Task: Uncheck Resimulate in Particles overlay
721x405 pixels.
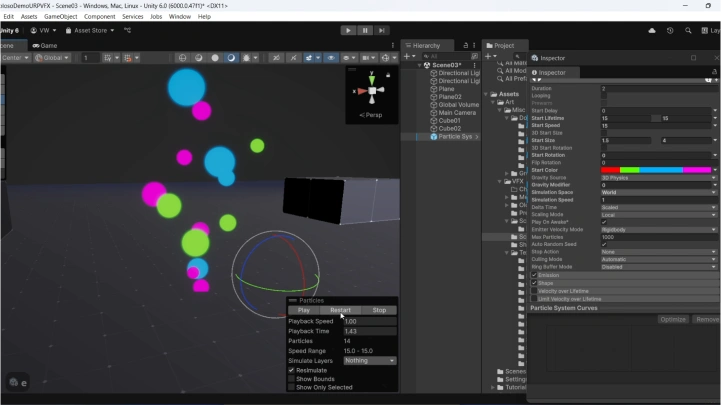Action: point(291,370)
